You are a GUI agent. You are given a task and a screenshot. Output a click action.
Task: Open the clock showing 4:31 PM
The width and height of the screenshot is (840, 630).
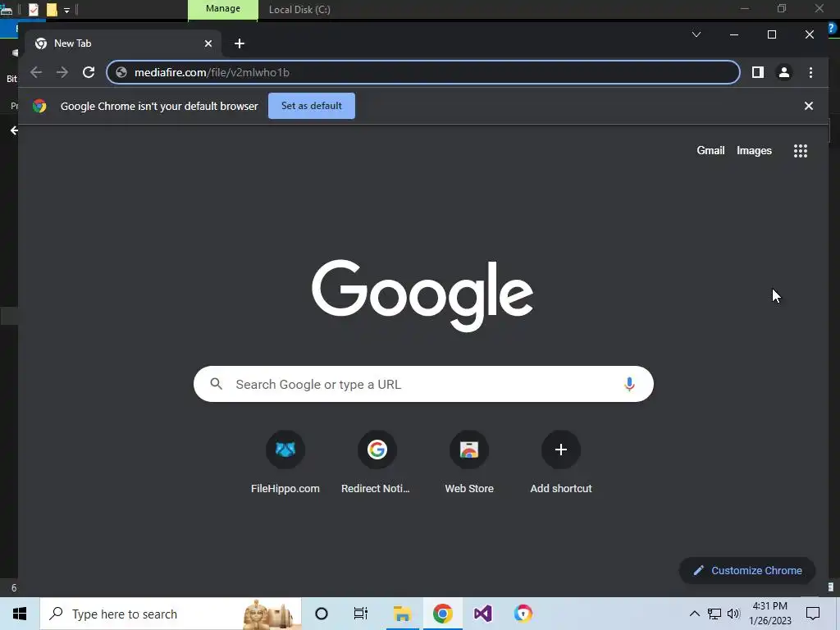pos(769,614)
